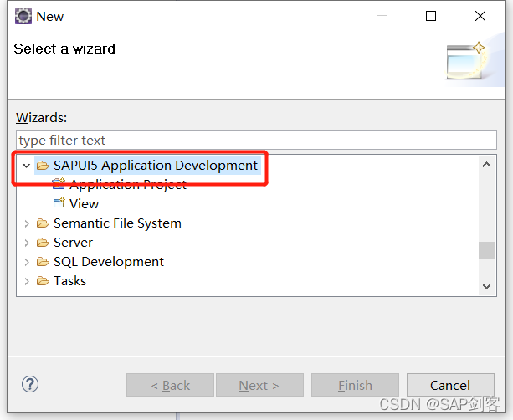Maximize the New dialog window
Image resolution: width=513 pixels, height=420 pixels.
pos(430,16)
